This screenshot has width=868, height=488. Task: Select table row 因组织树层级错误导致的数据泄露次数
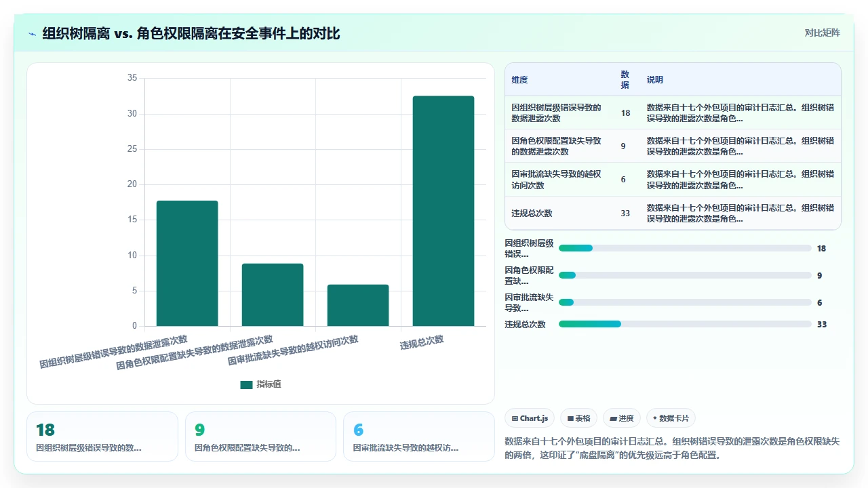click(x=673, y=113)
